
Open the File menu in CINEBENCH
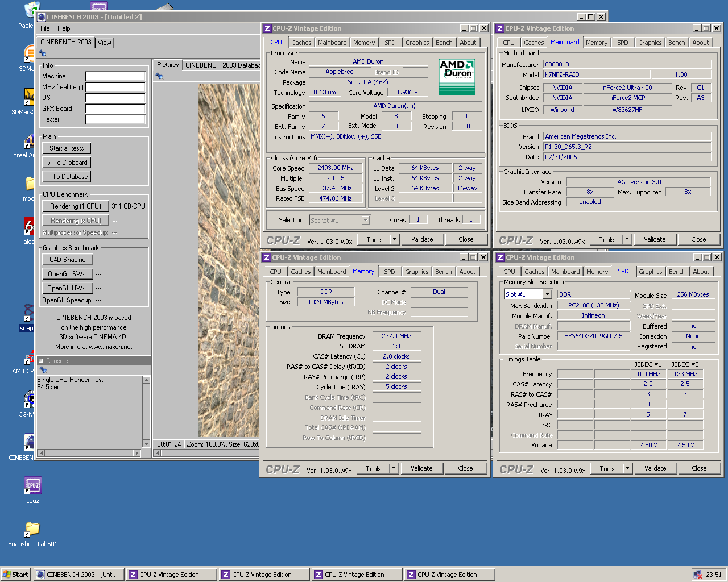(x=45, y=28)
